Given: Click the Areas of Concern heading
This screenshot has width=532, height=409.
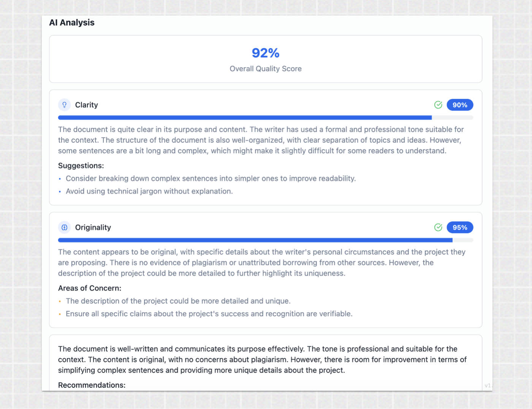Looking at the screenshot, I should point(90,288).
